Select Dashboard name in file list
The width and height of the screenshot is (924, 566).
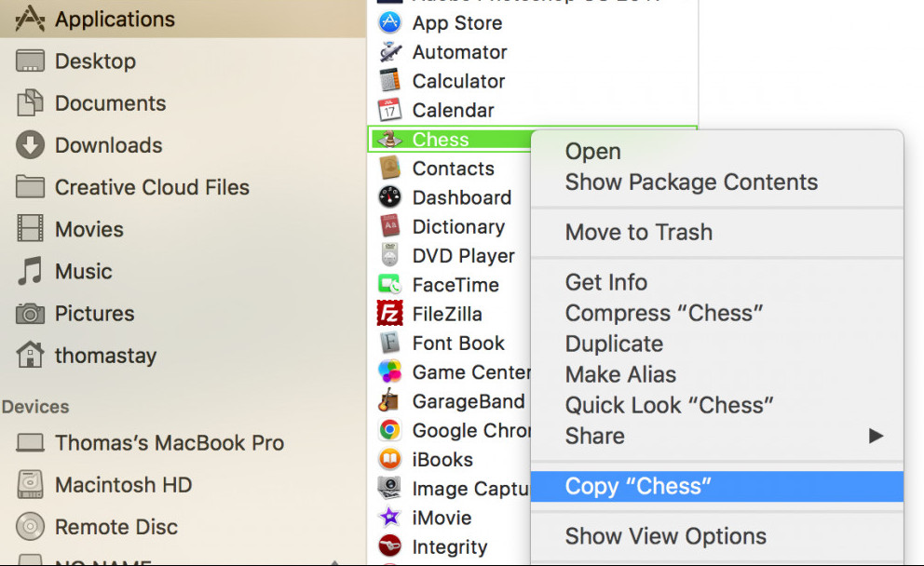462,197
